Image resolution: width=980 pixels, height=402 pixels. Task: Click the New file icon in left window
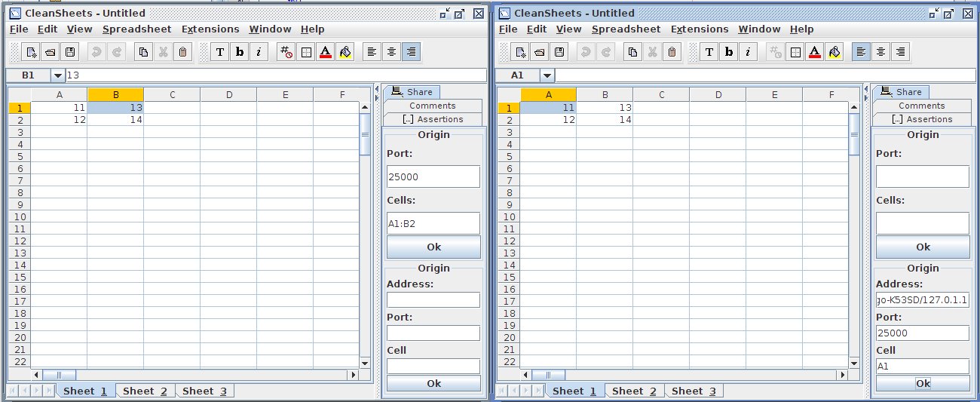coord(31,52)
